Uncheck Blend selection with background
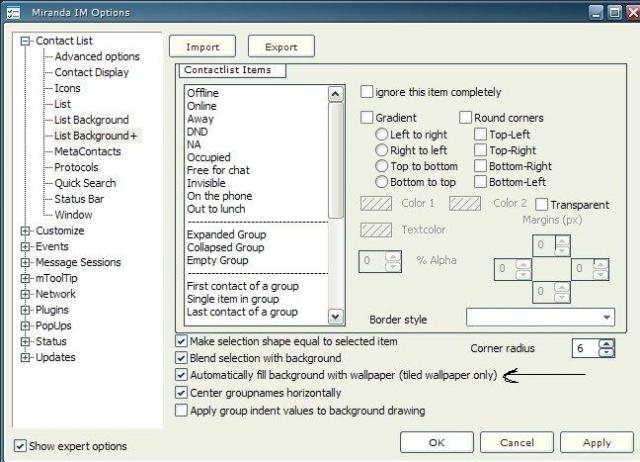This screenshot has width=640, height=462. coord(181,358)
